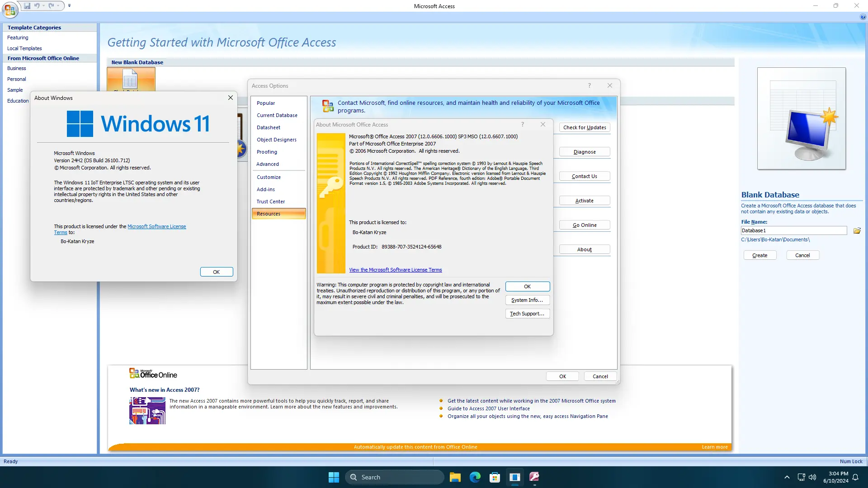Close the About Windows dialog
The height and width of the screenshot is (488, 868).
[x=231, y=98]
